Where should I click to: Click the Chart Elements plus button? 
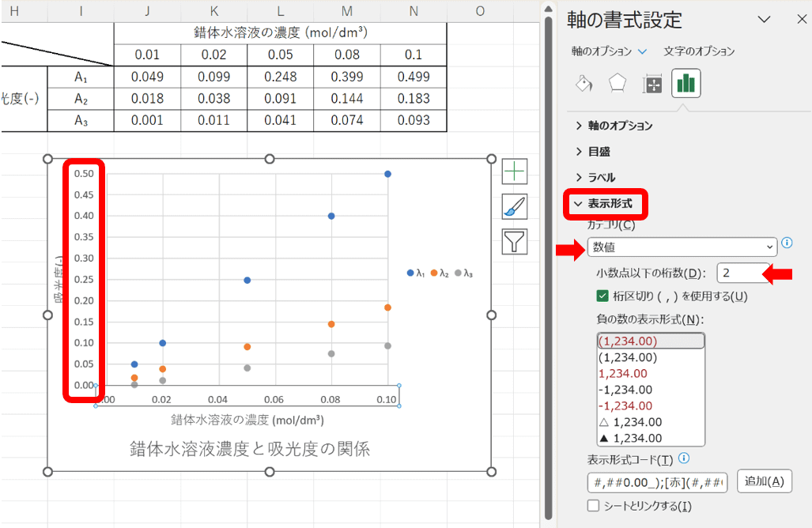pos(514,172)
